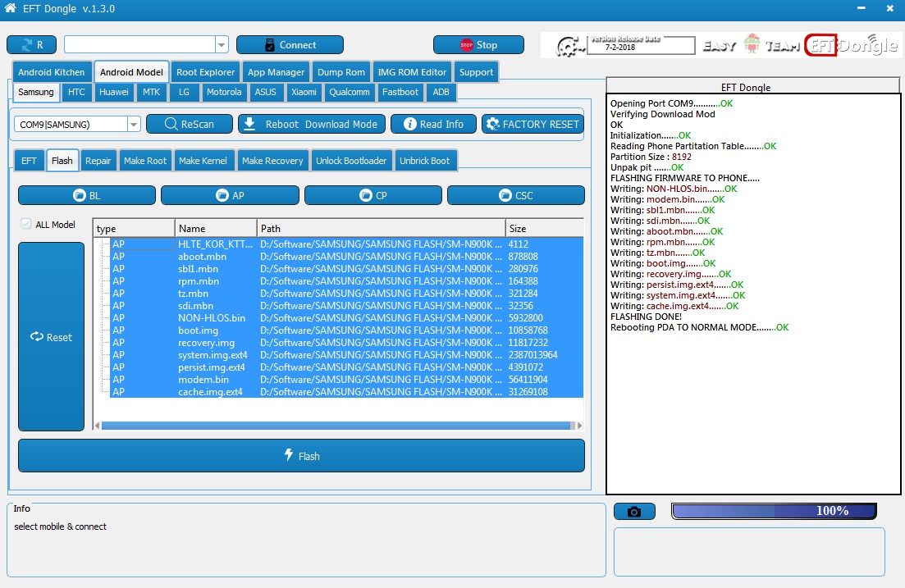Click the large Reset button
The width and height of the screenshot is (905, 588).
(x=52, y=337)
